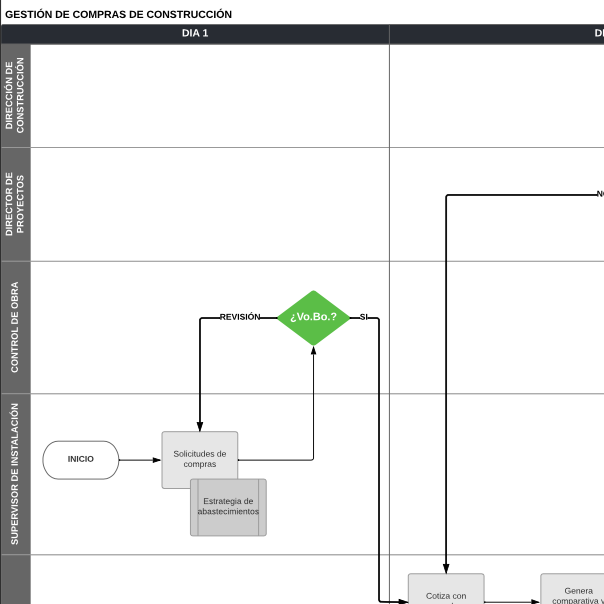The image size is (604, 604).
Task: Click the INICIO start terminator shape
Action: tap(81, 460)
